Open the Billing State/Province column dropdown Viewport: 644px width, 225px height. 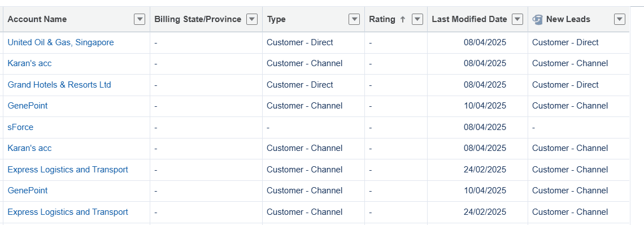(252, 19)
